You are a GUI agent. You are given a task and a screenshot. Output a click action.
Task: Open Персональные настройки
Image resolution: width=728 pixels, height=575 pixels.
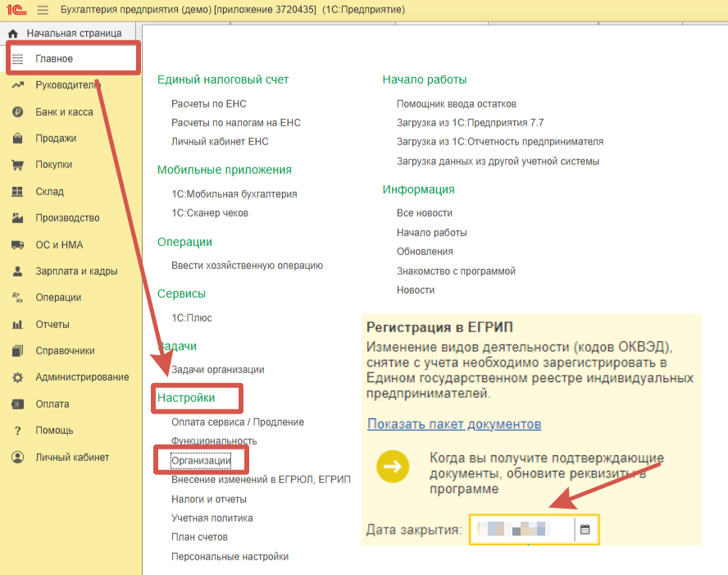click(x=230, y=556)
